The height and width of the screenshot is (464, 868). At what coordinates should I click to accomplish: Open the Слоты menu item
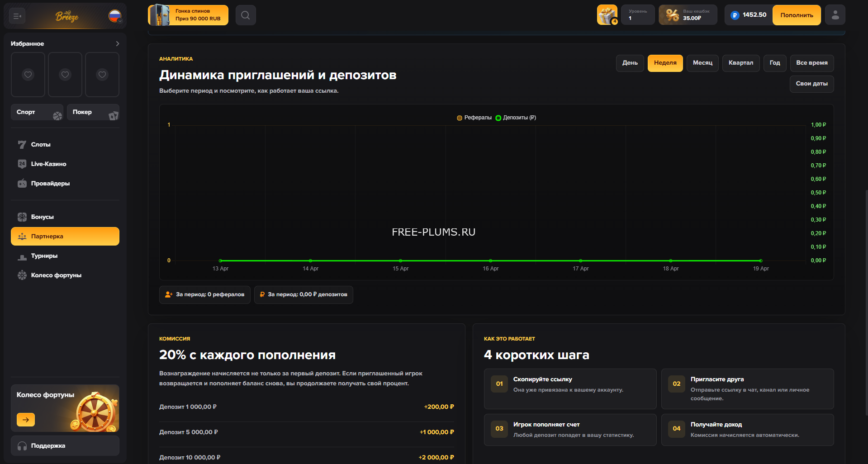click(x=41, y=145)
